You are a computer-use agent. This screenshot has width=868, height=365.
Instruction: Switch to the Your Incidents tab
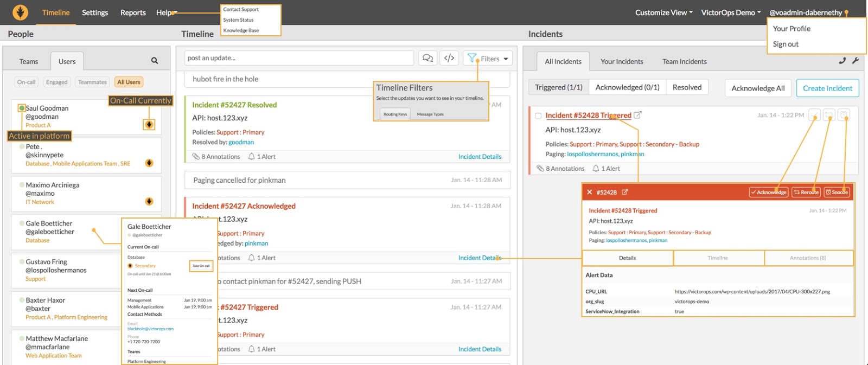[622, 61]
